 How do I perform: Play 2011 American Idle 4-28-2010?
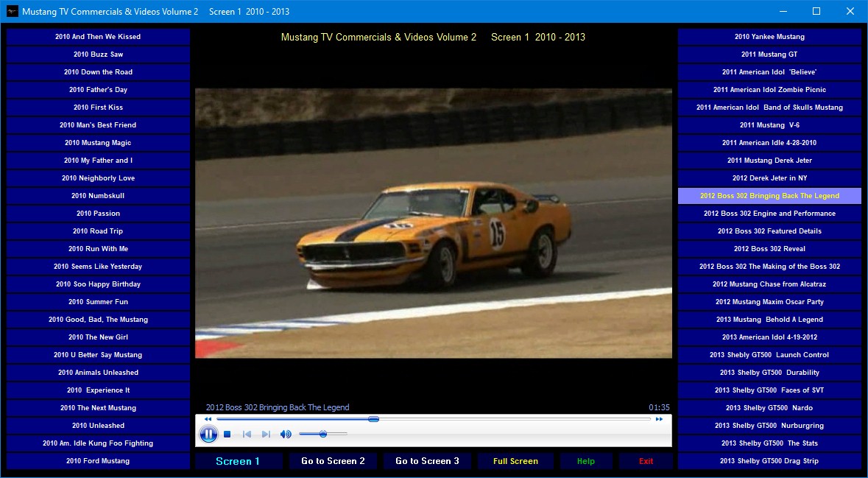(x=769, y=143)
